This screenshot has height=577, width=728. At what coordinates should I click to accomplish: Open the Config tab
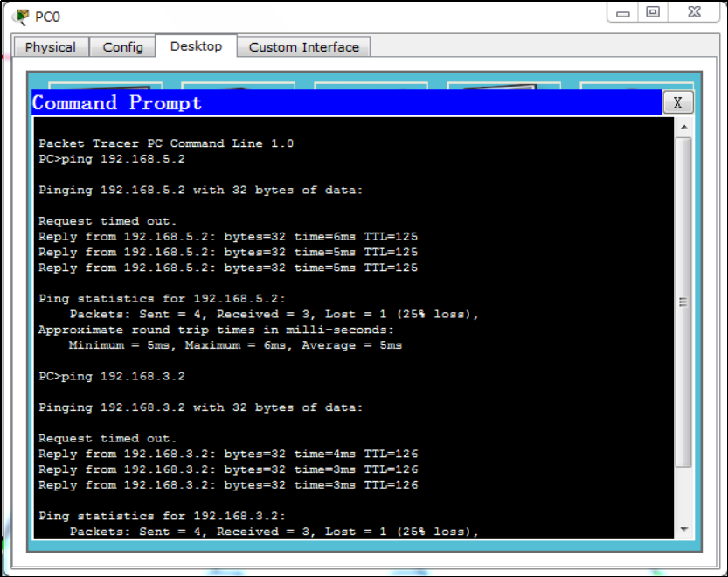tap(122, 47)
